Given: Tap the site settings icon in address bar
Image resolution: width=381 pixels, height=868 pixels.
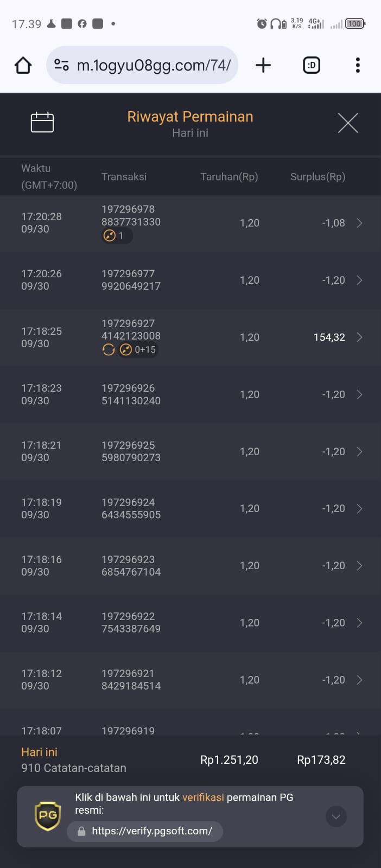Looking at the screenshot, I should (61, 65).
